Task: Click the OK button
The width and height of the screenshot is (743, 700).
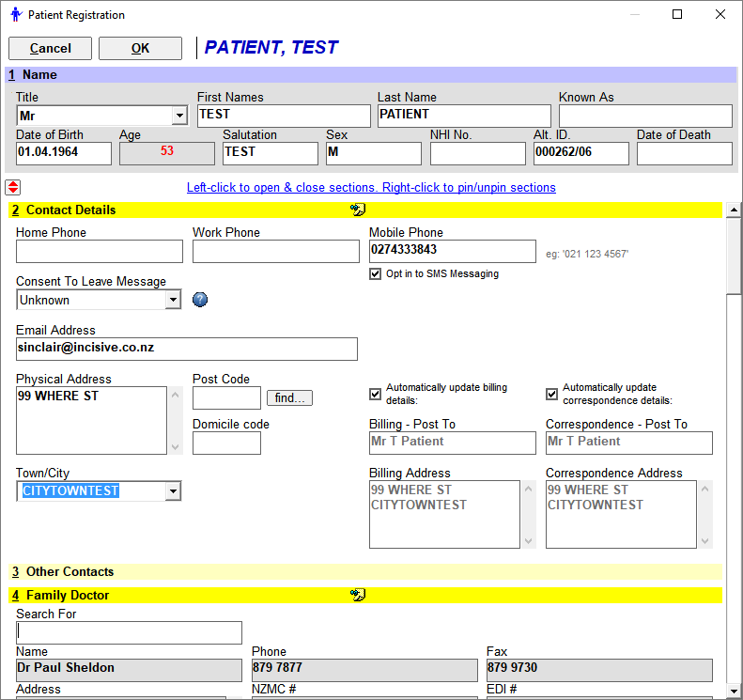Action: (x=140, y=48)
